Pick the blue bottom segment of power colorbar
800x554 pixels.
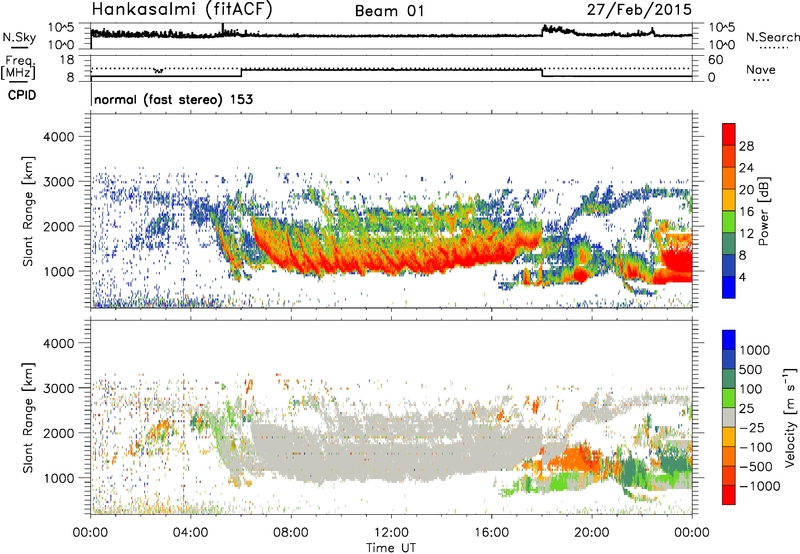click(x=729, y=287)
